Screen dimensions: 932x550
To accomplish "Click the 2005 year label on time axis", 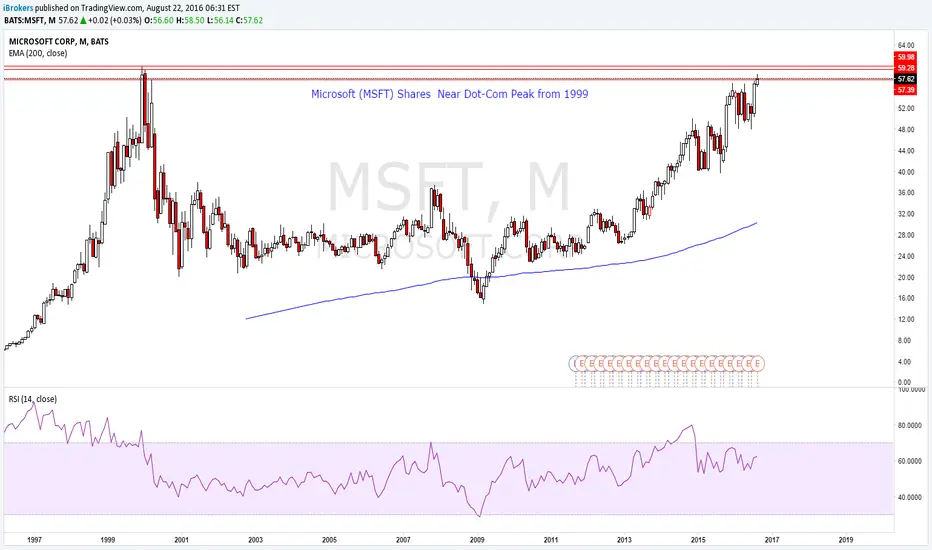I will point(329,540).
